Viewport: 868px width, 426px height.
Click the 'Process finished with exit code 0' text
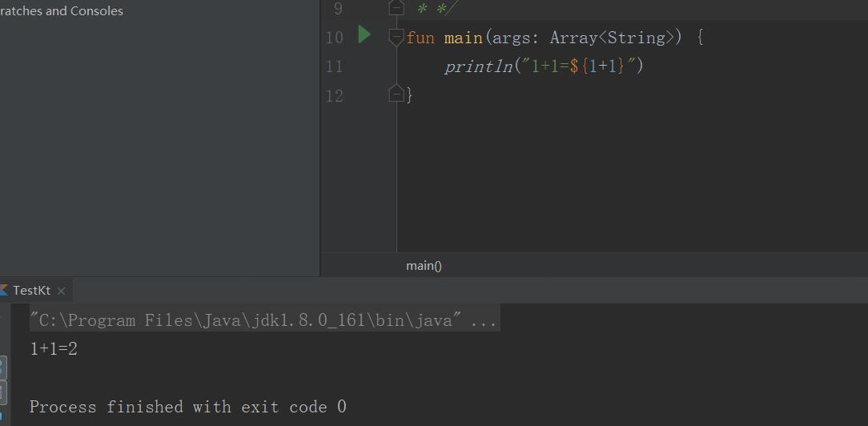coord(187,407)
